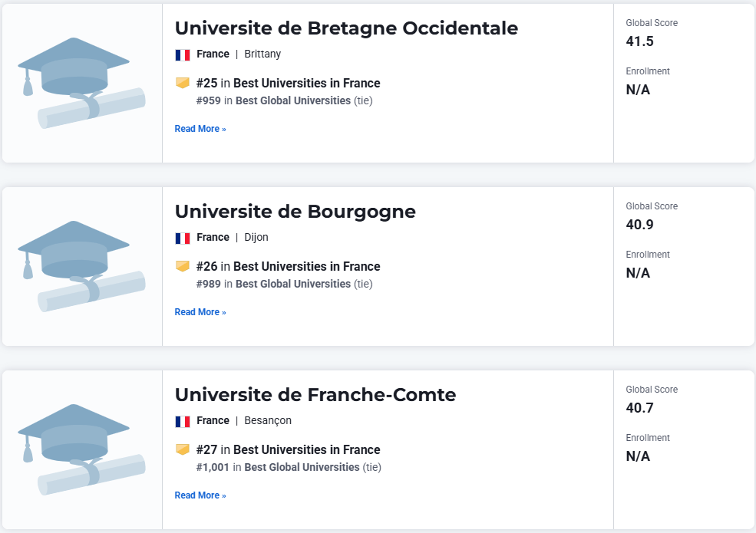Screen dimensions: 756x533
Task: Click graduation cap thumbnail for Franche-Comte
Action: [81, 449]
